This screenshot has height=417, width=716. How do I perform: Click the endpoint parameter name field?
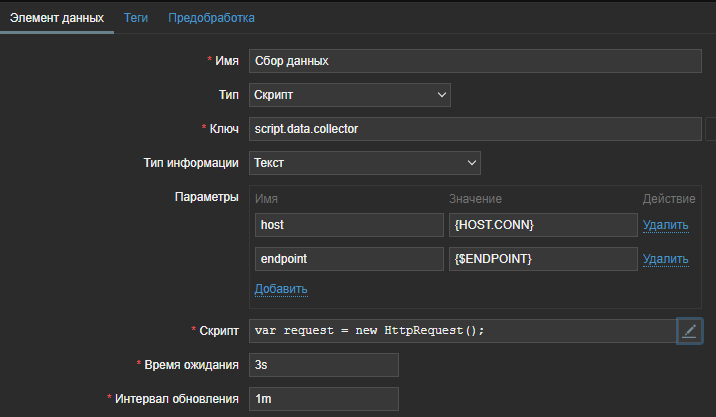[x=348, y=259]
